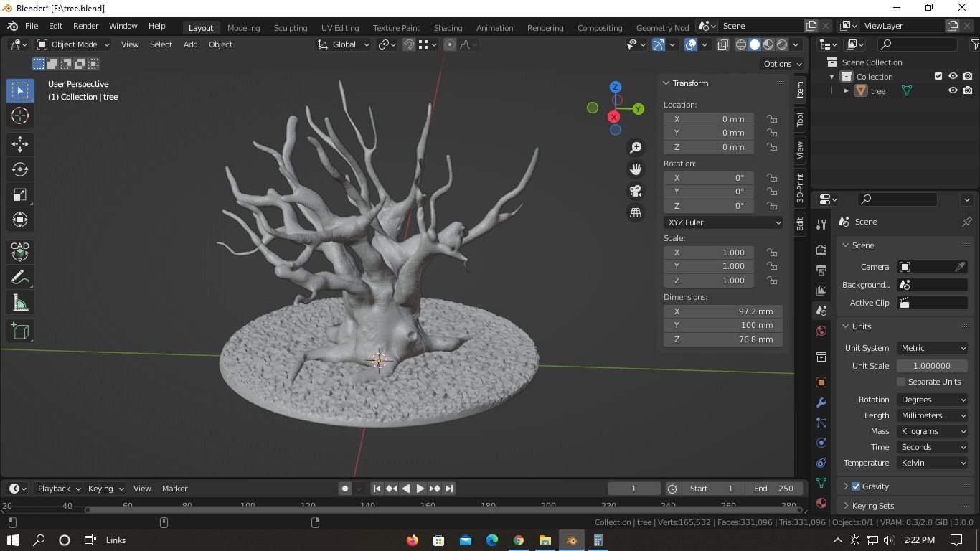The width and height of the screenshot is (980, 551).
Task: Open the Mass Kilograms dropdown
Action: point(933,431)
